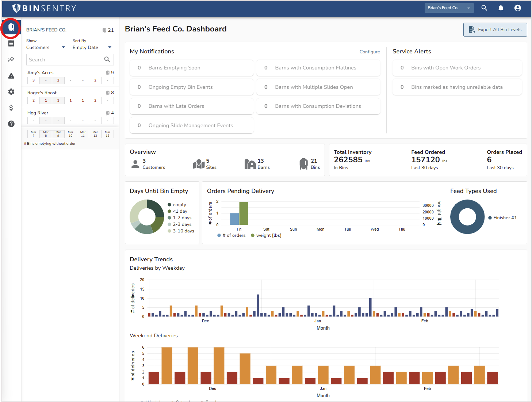The width and height of the screenshot is (532, 402).
Task: Open the analytics trends icon
Action: pyautogui.click(x=11, y=59)
